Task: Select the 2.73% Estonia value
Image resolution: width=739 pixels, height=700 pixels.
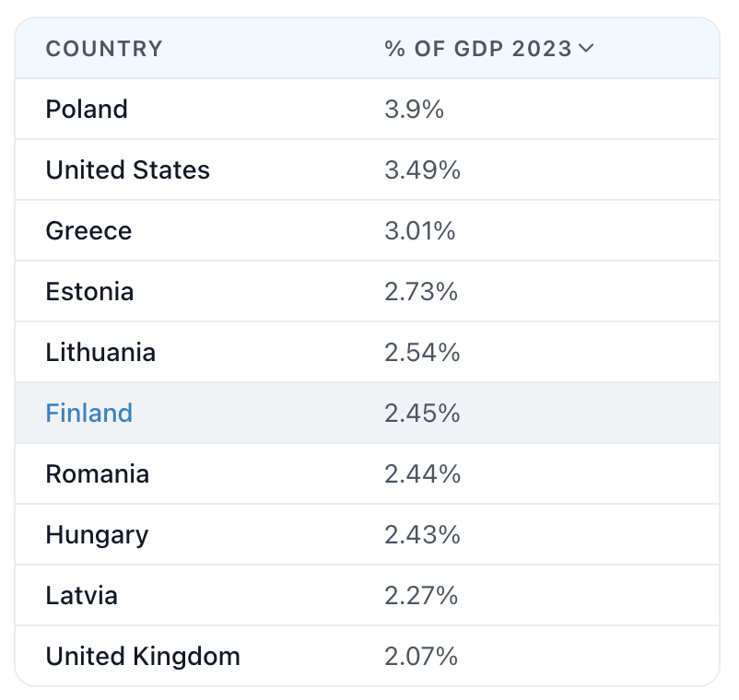Action: click(x=421, y=291)
